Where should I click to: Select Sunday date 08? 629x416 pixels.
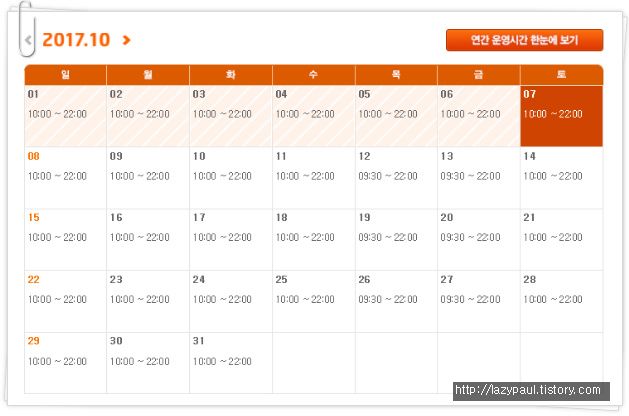65,178
